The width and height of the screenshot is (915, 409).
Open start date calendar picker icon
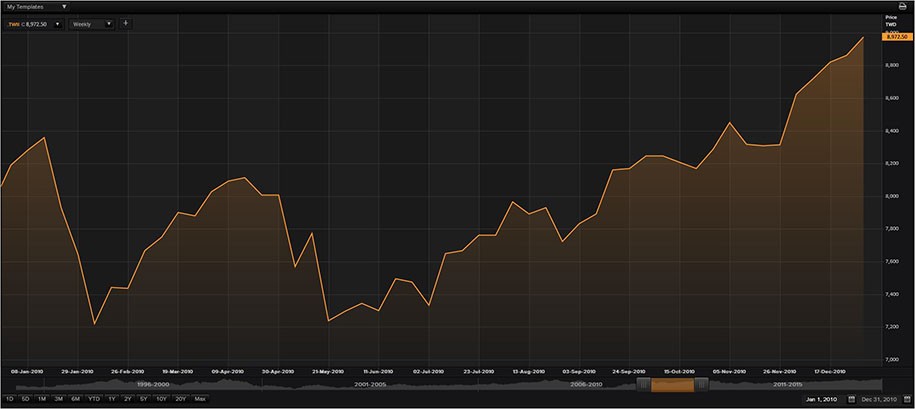(852, 400)
